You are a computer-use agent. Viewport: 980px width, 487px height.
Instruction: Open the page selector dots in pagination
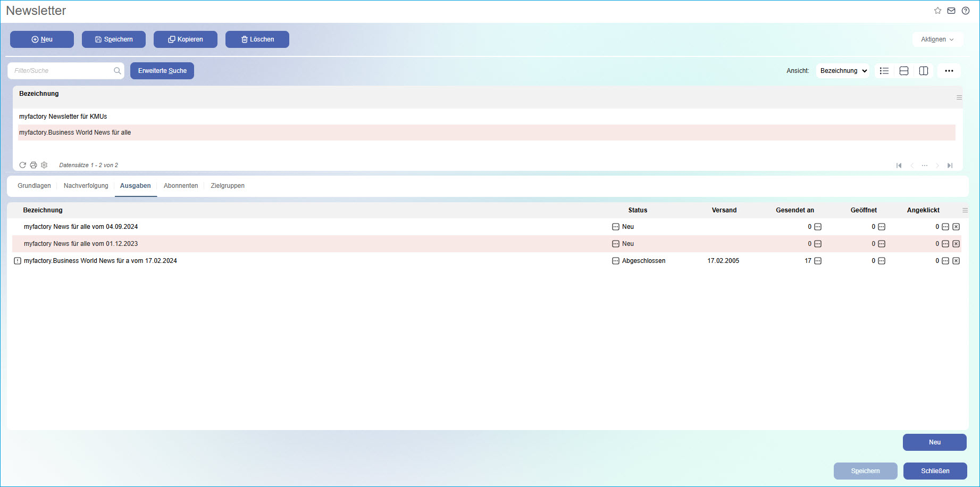point(925,166)
